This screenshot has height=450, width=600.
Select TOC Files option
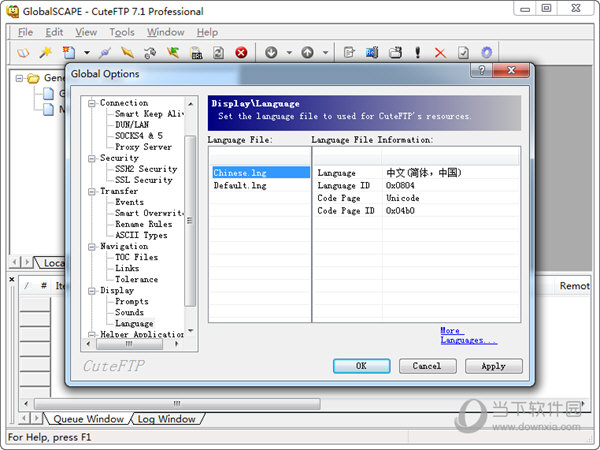pyautogui.click(x=137, y=257)
